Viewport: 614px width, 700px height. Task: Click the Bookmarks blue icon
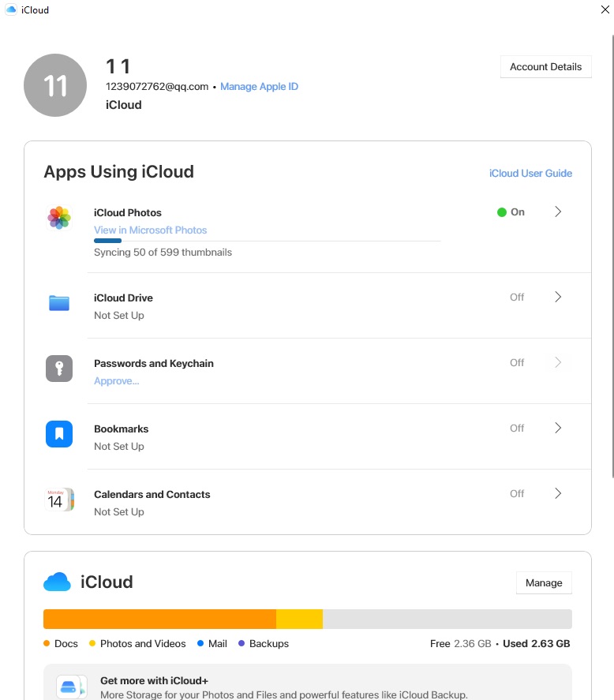[59, 434]
